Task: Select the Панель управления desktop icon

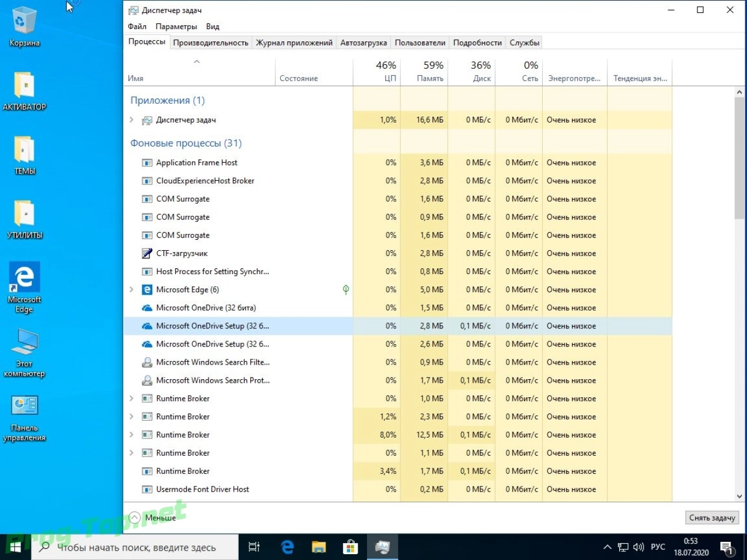Action: click(25, 418)
